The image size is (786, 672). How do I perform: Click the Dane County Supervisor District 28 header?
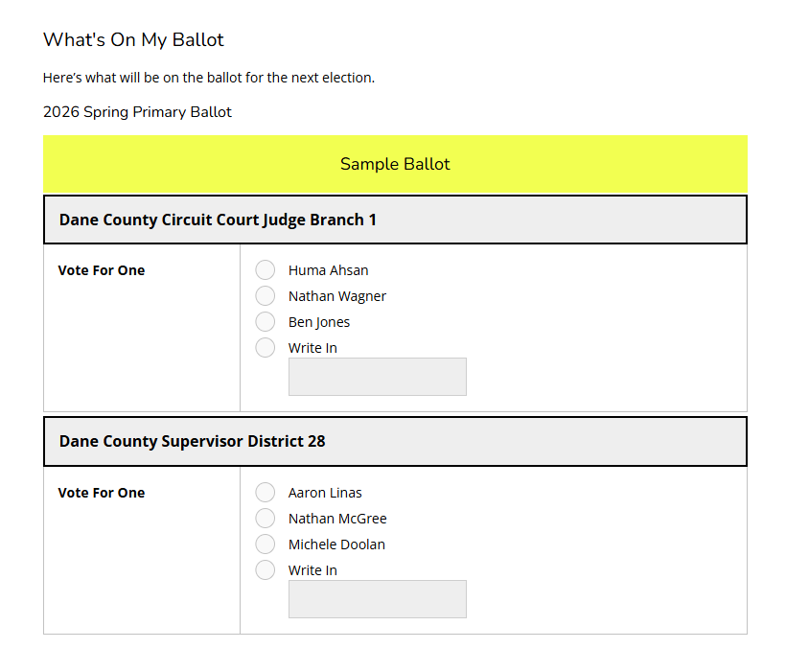[x=193, y=441]
